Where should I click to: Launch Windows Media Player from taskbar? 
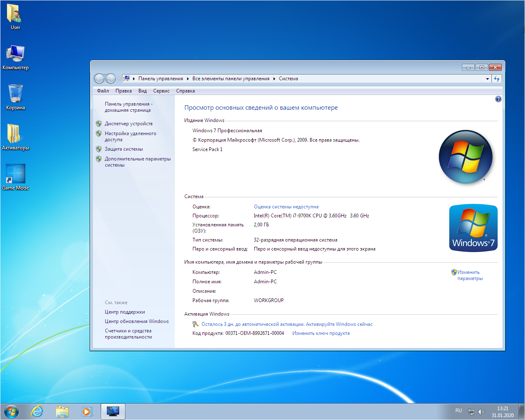(x=87, y=411)
